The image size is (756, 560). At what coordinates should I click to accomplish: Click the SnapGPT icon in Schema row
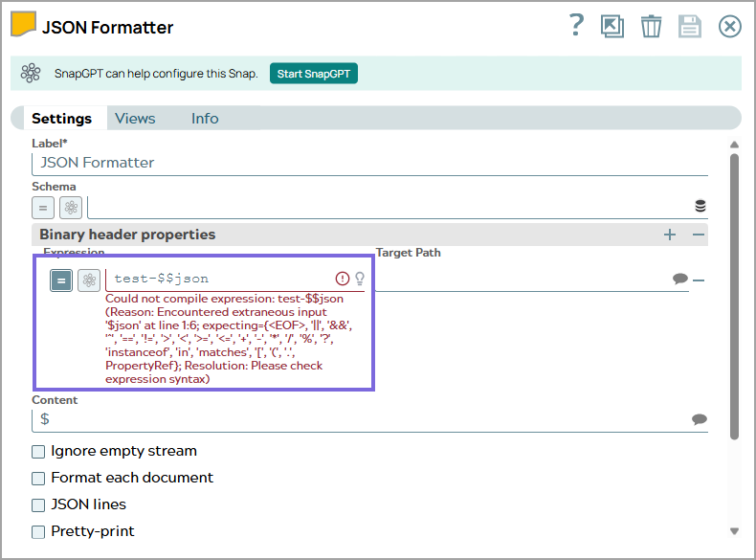(71, 207)
